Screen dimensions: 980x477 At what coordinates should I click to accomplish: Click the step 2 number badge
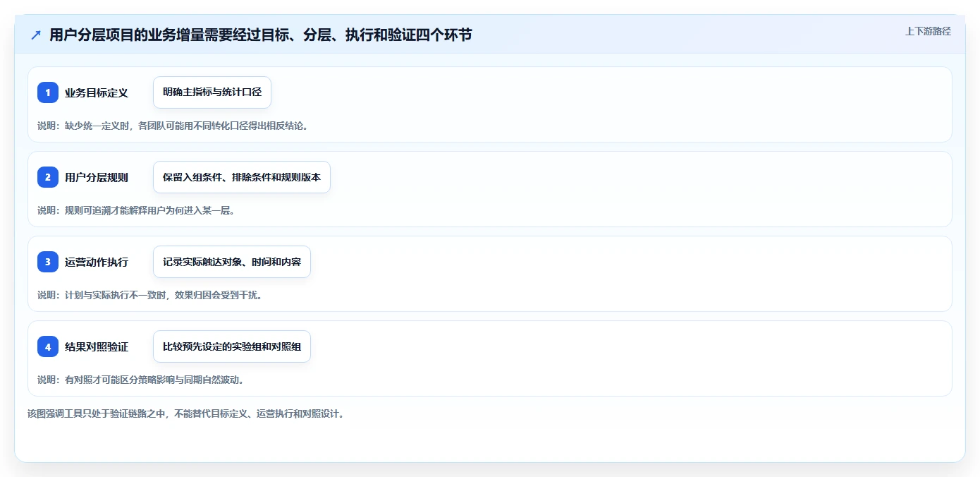(48, 177)
